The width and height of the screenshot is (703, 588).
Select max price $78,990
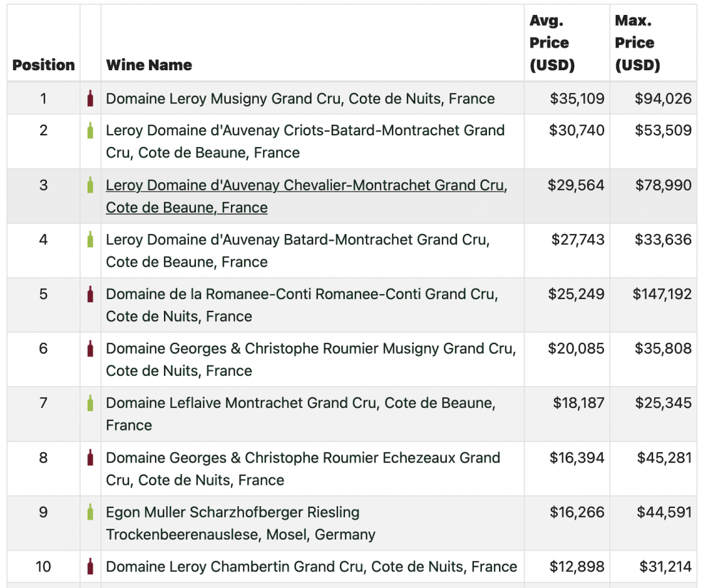663,185
